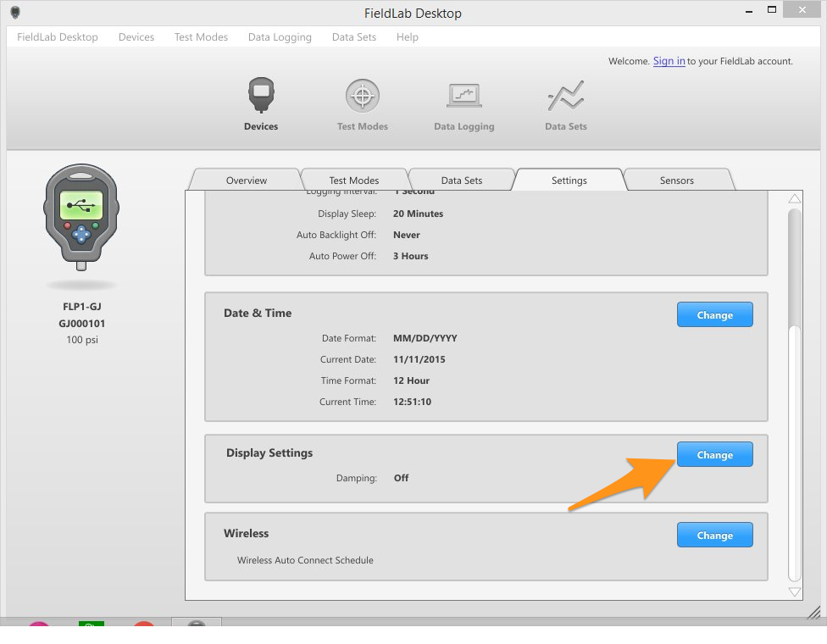Switch to the Sensors tab

(677, 180)
